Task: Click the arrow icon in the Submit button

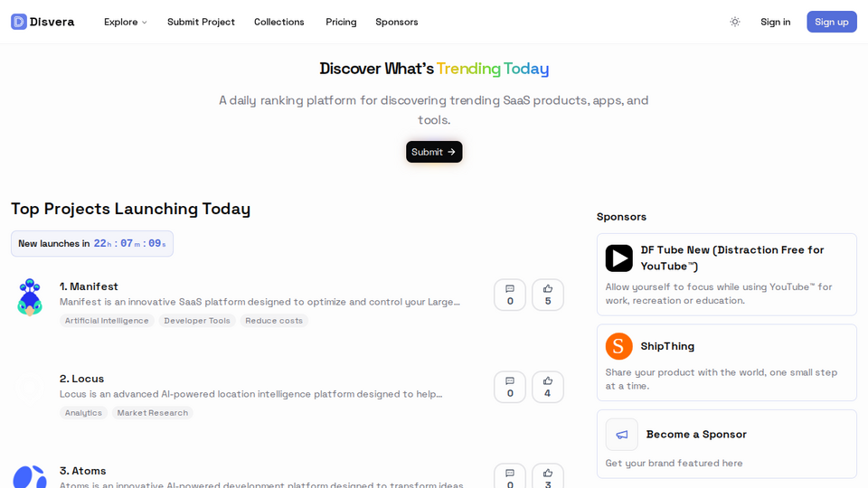Action: coord(452,152)
